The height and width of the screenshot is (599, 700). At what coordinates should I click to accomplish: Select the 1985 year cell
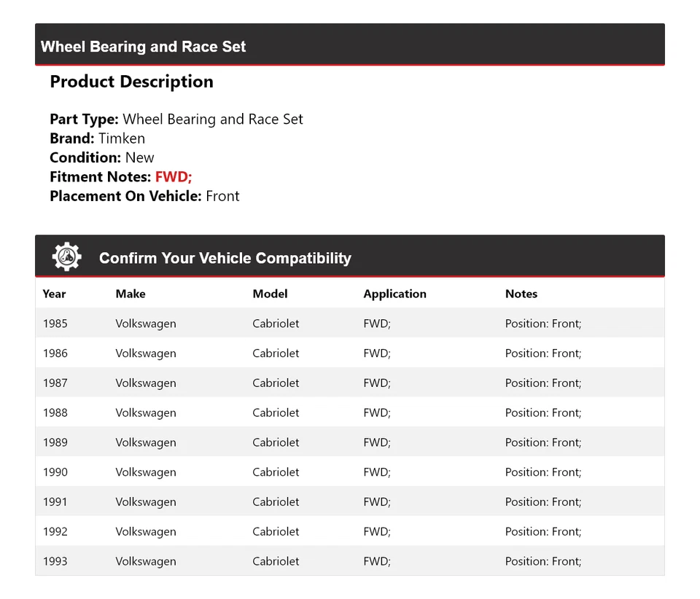point(55,324)
